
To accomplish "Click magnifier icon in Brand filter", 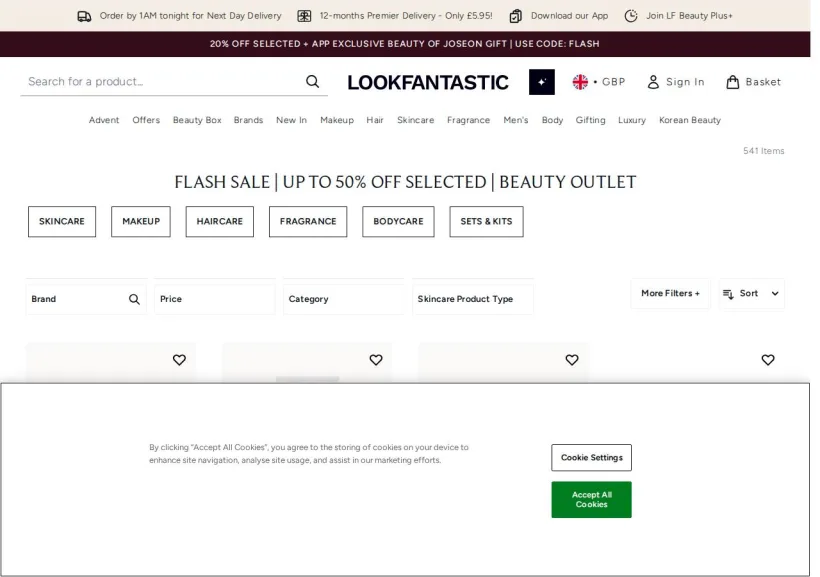I will coord(134,299).
